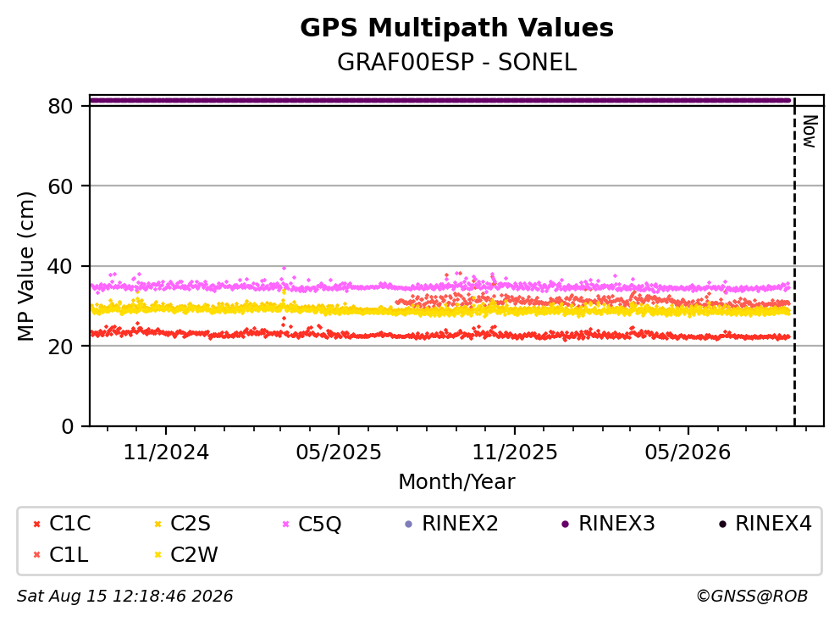Click the 11/2025 x-axis tick label
Screen dimensions: 840x622
[x=515, y=453]
